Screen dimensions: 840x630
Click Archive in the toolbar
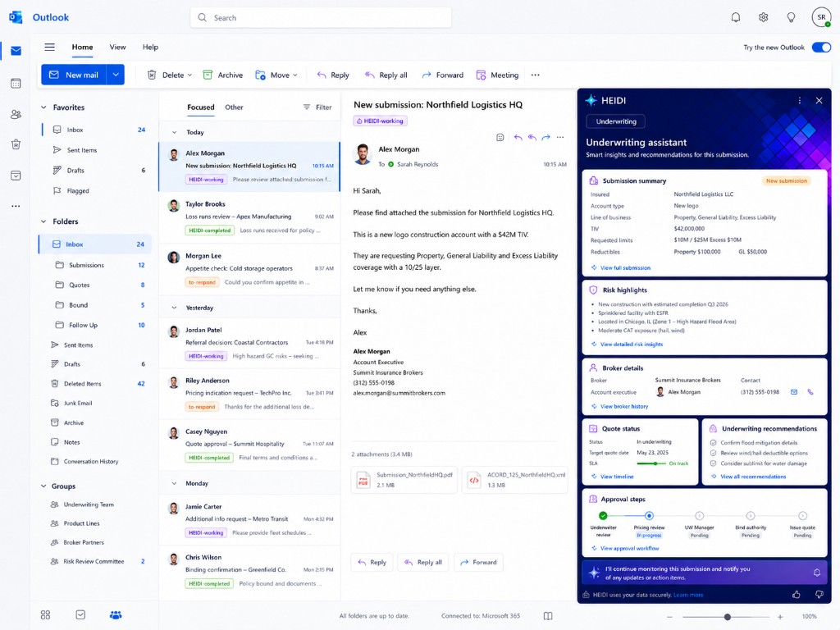click(x=223, y=75)
